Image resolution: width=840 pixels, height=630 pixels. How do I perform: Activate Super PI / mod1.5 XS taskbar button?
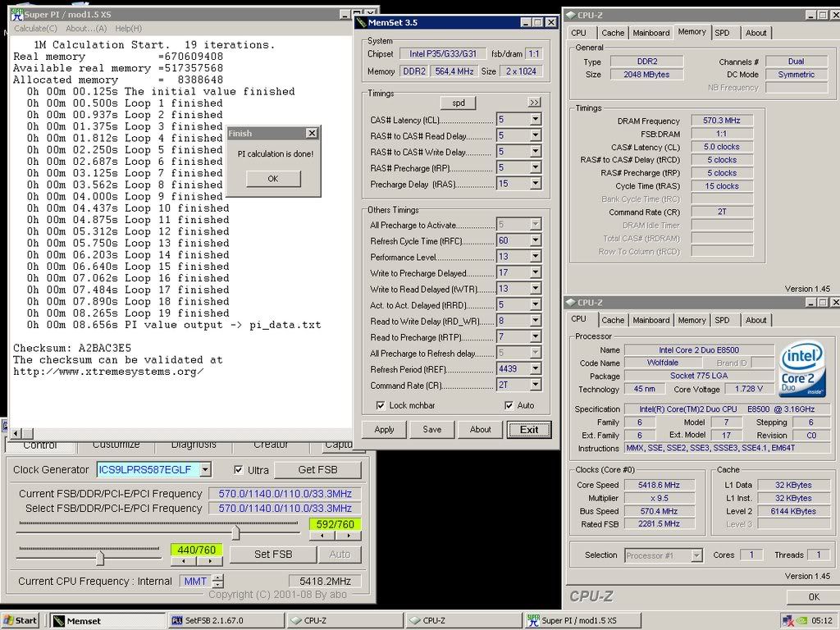tap(582, 620)
